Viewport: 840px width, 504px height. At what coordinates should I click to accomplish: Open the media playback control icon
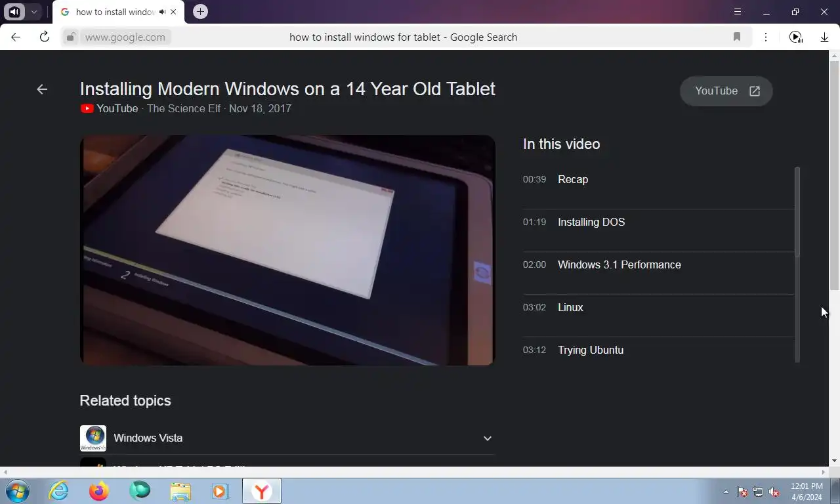(795, 37)
